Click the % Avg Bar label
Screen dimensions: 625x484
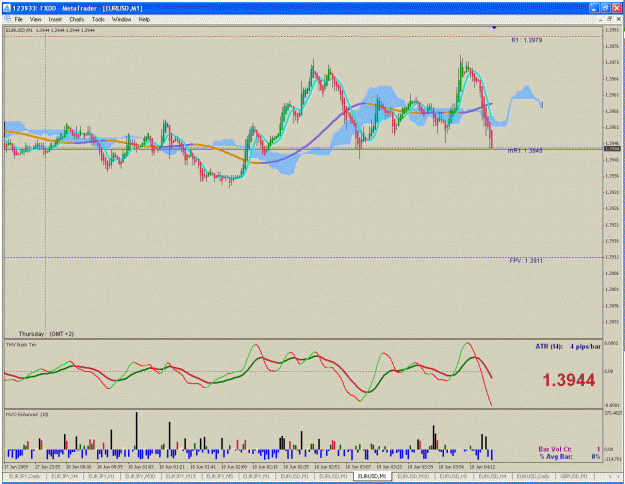pyautogui.click(x=556, y=456)
